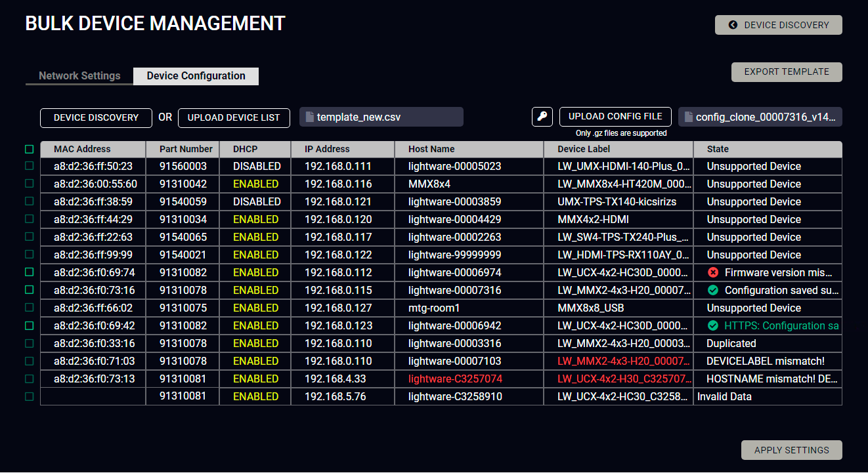Select the mtg-room1 host name cell
The image size is (868, 475).
434,308
